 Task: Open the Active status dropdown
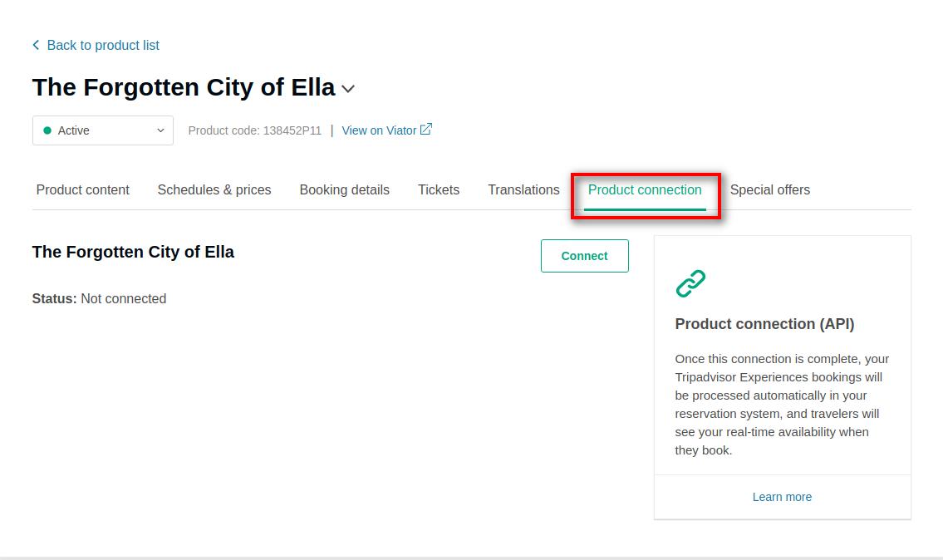[103, 130]
